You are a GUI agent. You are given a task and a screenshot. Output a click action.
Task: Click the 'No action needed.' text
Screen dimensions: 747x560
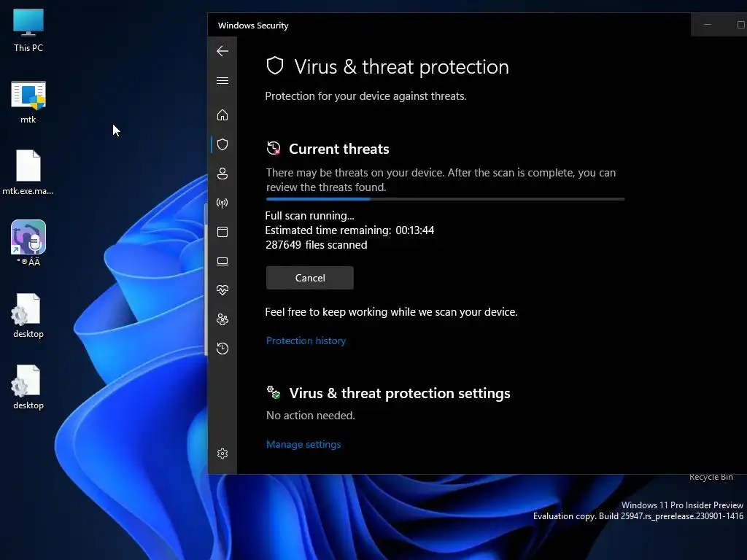click(310, 415)
